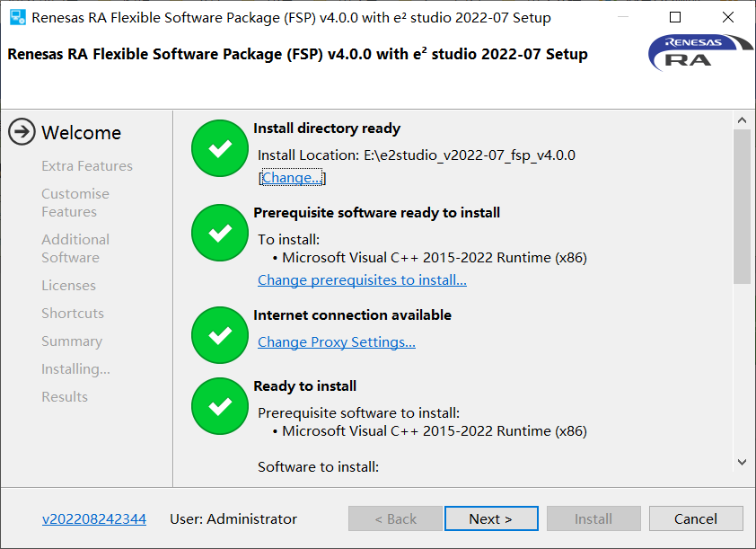Click the scrollbar down arrow

(742, 462)
